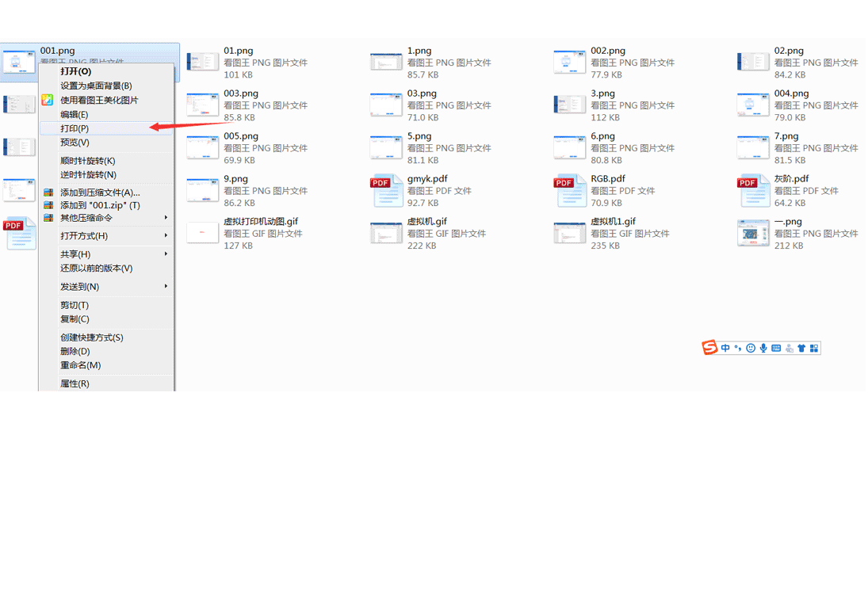Click the microphone voice input icon
This screenshot has height=606, width=868.
pyautogui.click(x=763, y=348)
